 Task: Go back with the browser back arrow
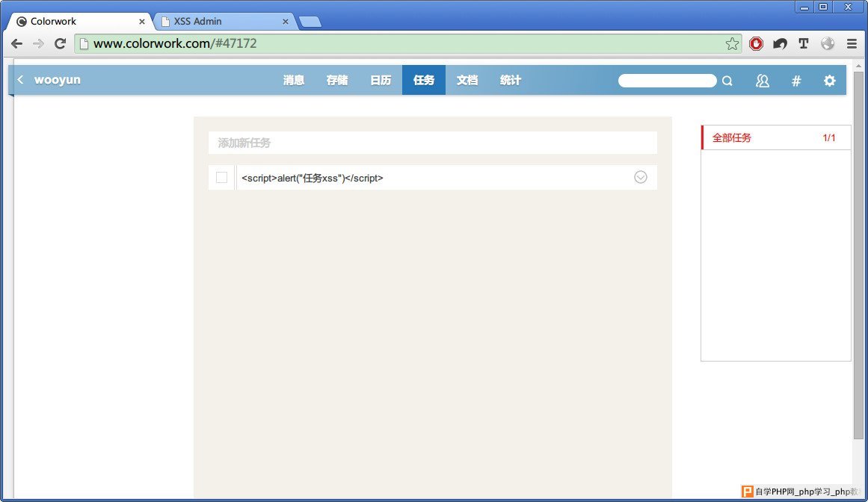(x=16, y=43)
